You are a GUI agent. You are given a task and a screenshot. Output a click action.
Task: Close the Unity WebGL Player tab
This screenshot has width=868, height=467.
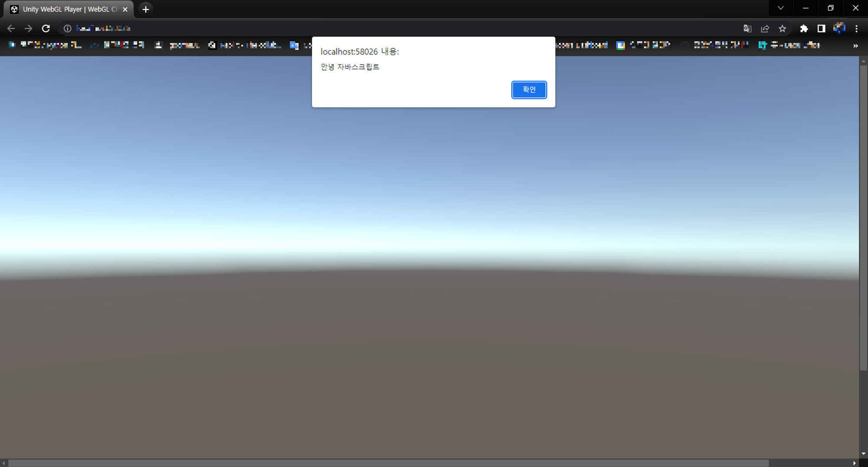125,9
